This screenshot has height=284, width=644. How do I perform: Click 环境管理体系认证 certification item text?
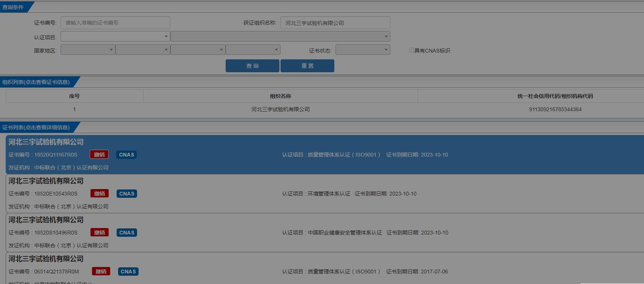point(329,194)
